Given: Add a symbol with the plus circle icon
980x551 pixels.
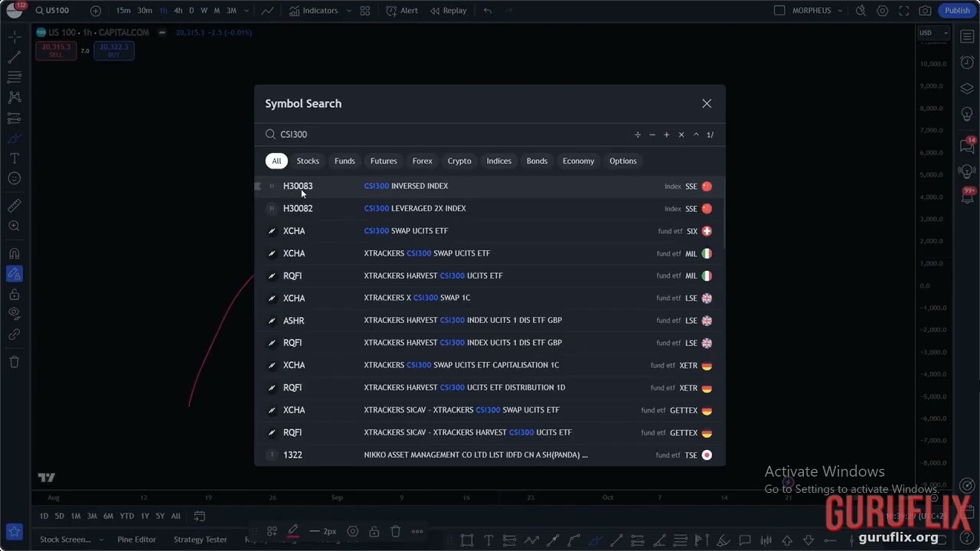Looking at the screenshot, I should pos(95,11).
